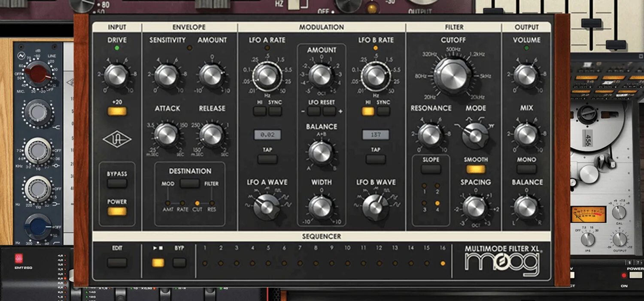This screenshot has height=301, width=644.
Task: Click the LFO Reset plus button
Action: click(329, 111)
